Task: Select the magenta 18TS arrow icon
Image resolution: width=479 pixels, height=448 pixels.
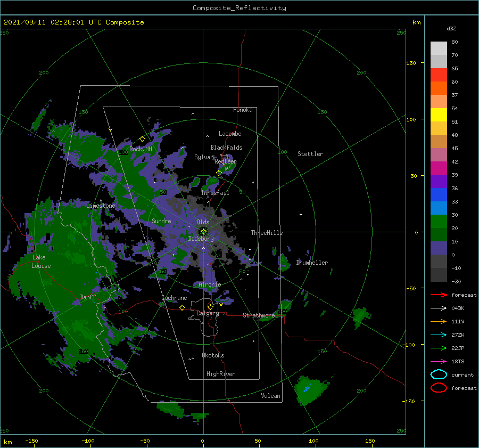Action: 439,362
